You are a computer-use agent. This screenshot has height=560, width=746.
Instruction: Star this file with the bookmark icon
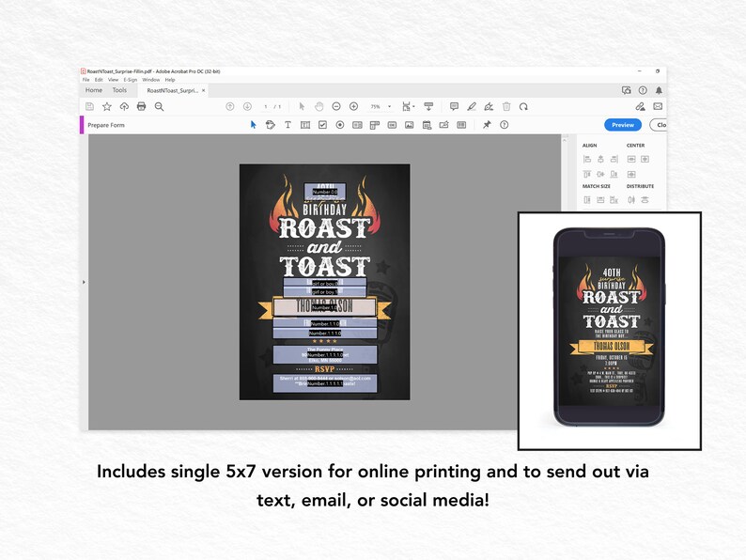click(x=106, y=106)
